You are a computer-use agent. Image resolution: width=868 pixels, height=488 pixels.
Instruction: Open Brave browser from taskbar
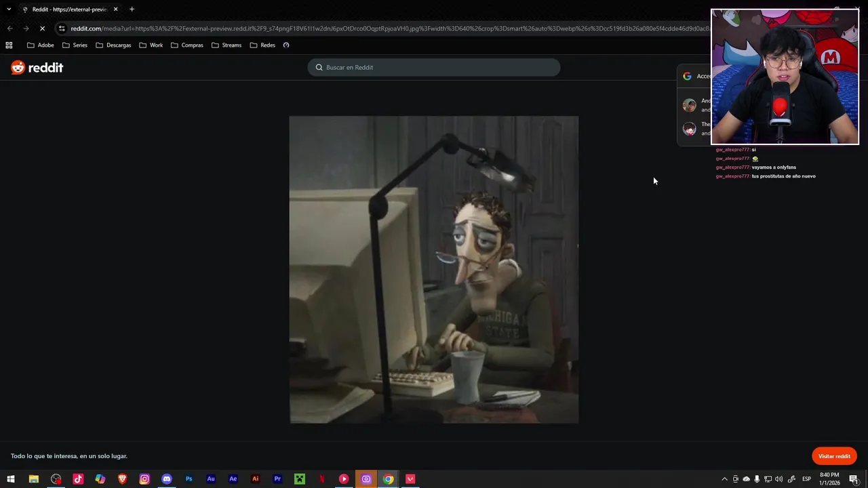pos(122,479)
